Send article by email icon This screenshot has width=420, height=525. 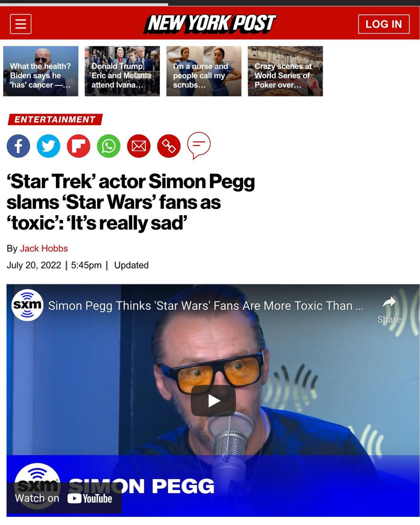[x=139, y=146]
